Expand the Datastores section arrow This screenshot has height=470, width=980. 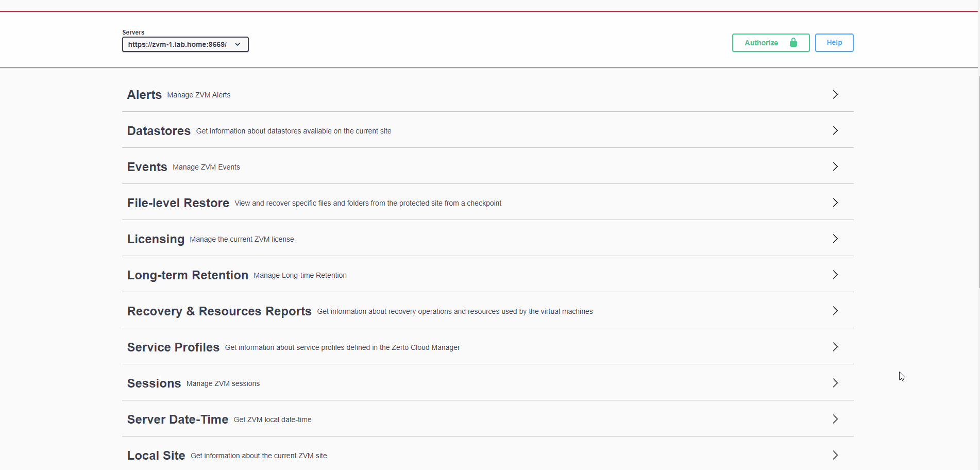tap(835, 131)
